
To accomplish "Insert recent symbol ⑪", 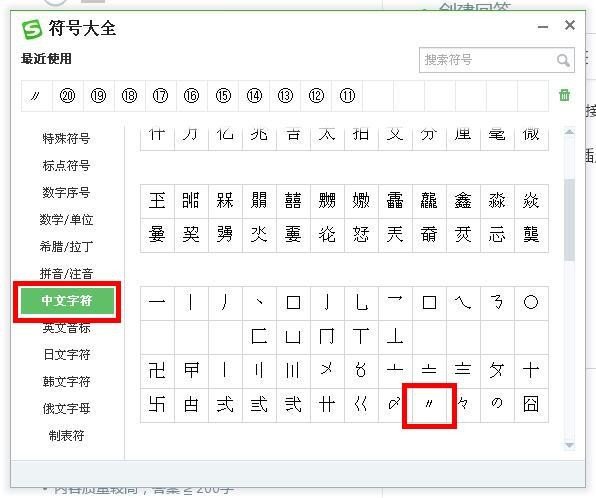I will coord(347,95).
